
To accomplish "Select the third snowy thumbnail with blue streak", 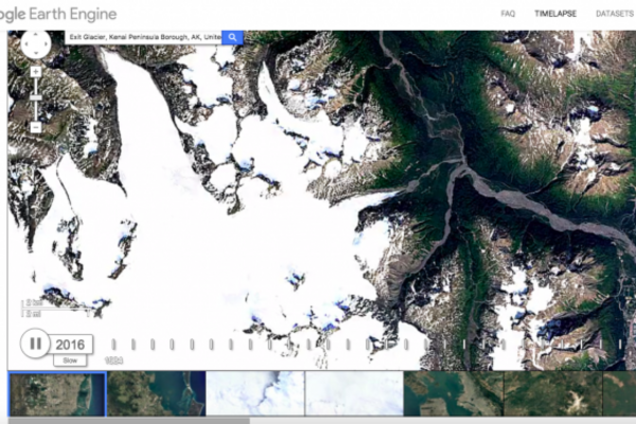I will click(255, 394).
